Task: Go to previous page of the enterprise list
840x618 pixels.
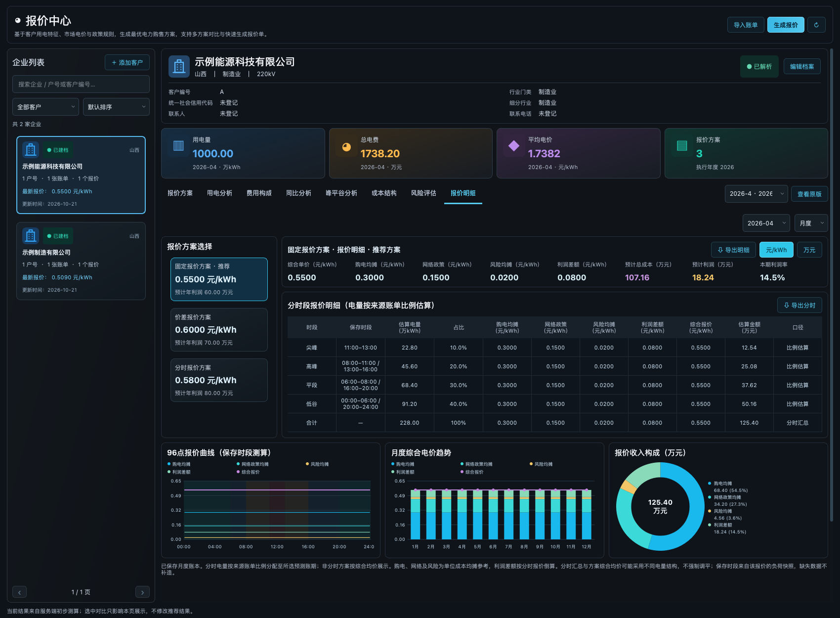Action: [19, 592]
